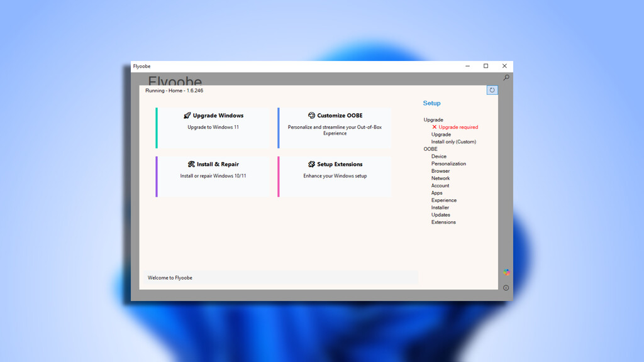Screen dimensions: 644x362
Task: Select Apps in the Setup tree
Action: pos(436,193)
